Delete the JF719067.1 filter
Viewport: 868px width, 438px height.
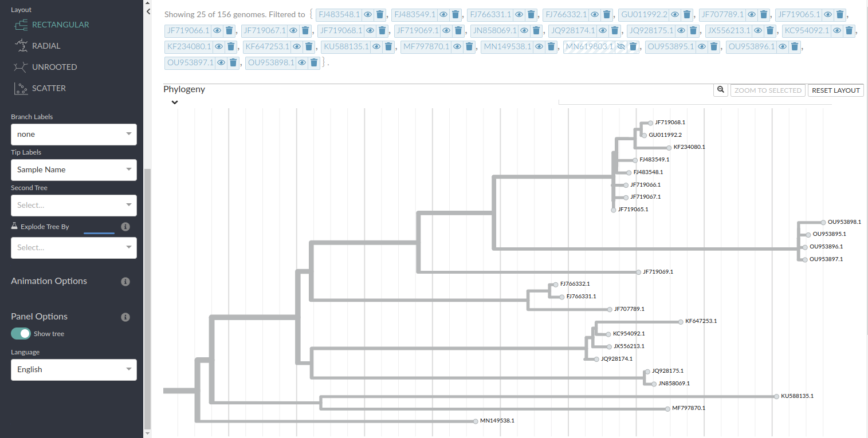click(x=305, y=30)
